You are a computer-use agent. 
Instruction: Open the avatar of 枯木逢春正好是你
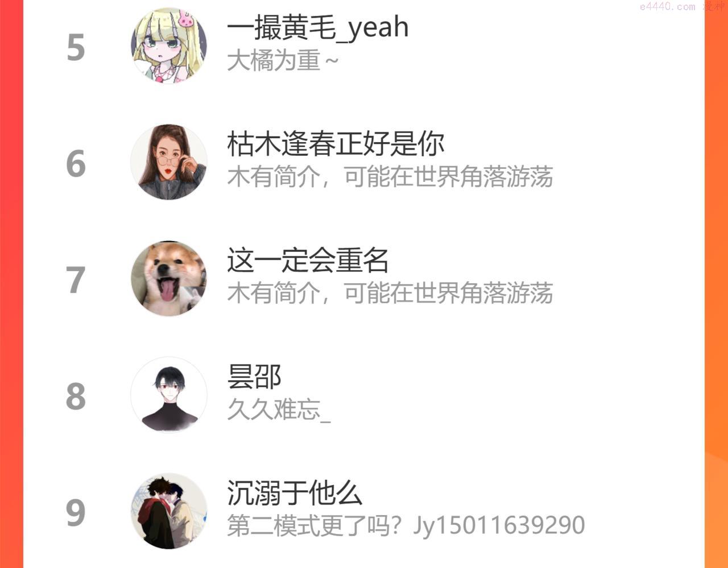tap(169, 162)
